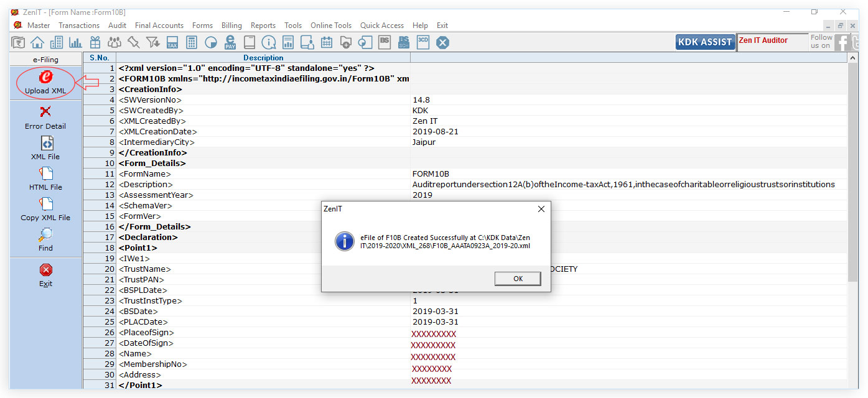
Task: Click the pie chart toolbar icon
Action: click(x=211, y=42)
